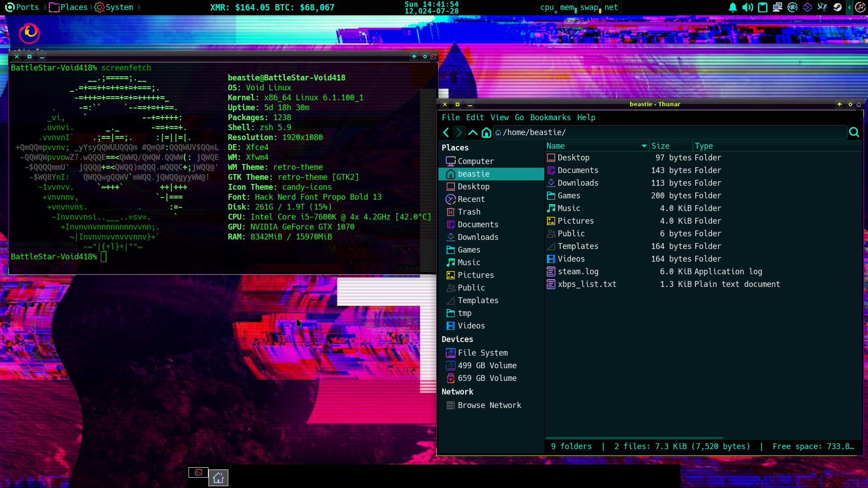This screenshot has height=488, width=868.
Task: Go back in Thunar navigation
Action: coord(446,132)
